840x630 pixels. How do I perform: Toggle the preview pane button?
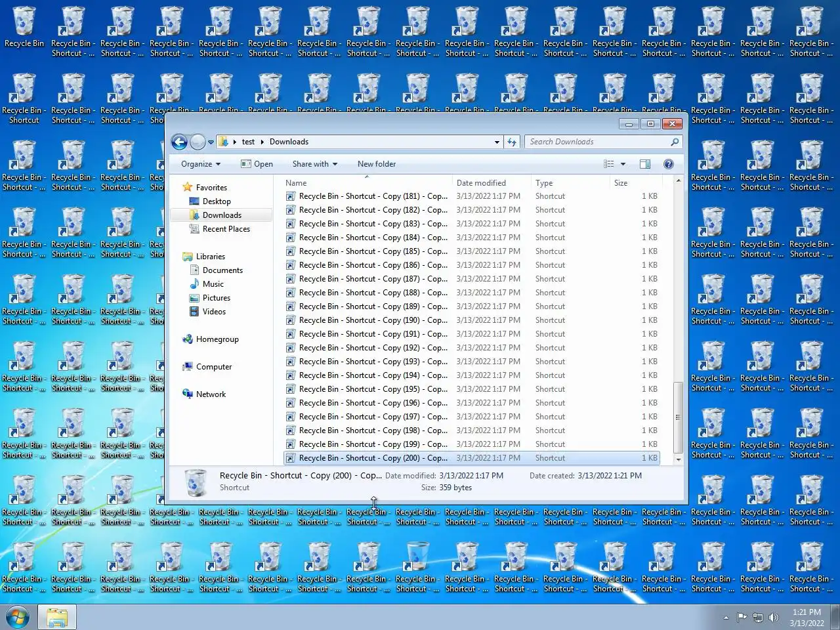click(x=645, y=164)
